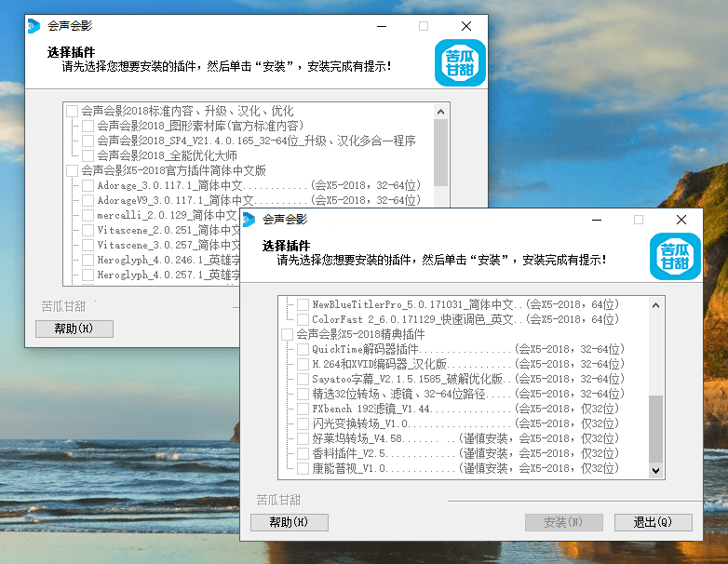Click 帮助(H) button in back window
This screenshot has width=728, height=564.
click(74, 329)
